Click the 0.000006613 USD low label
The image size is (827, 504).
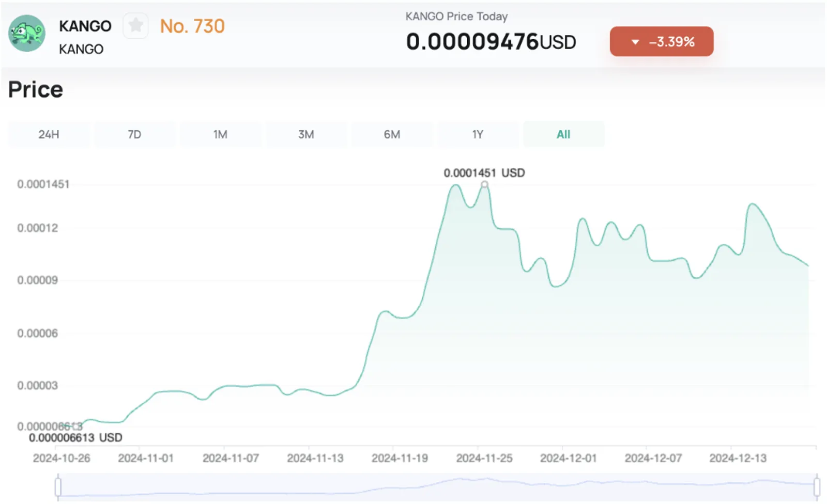pyautogui.click(x=75, y=438)
